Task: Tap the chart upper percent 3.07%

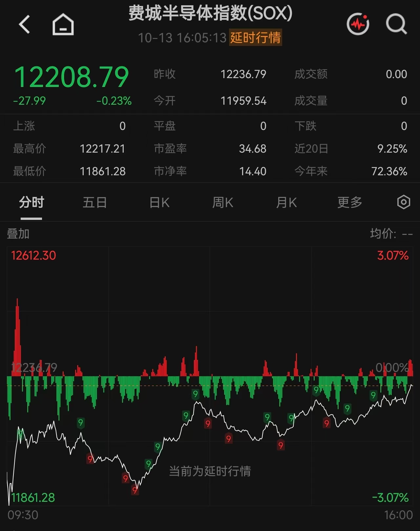Action: [393, 255]
